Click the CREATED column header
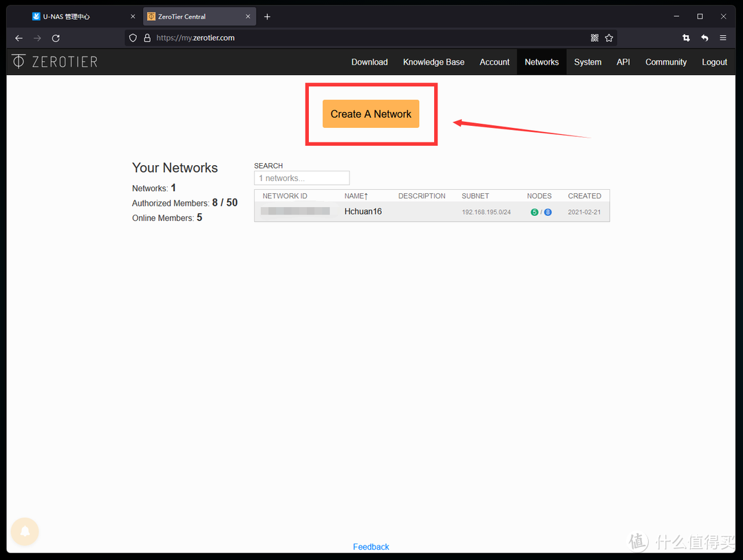Image resolution: width=743 pixels, height=560 pixels. tap(584, 196)
